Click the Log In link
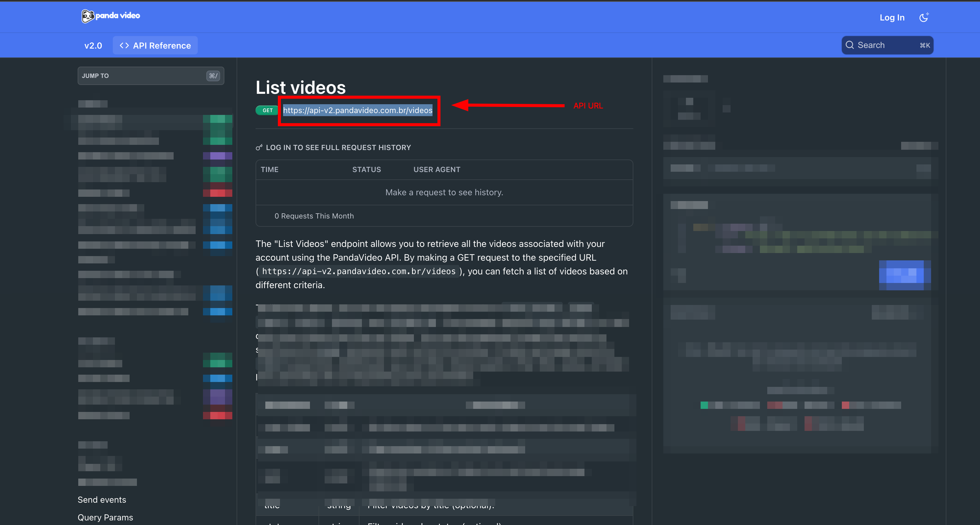 click(x=892, y=17)
